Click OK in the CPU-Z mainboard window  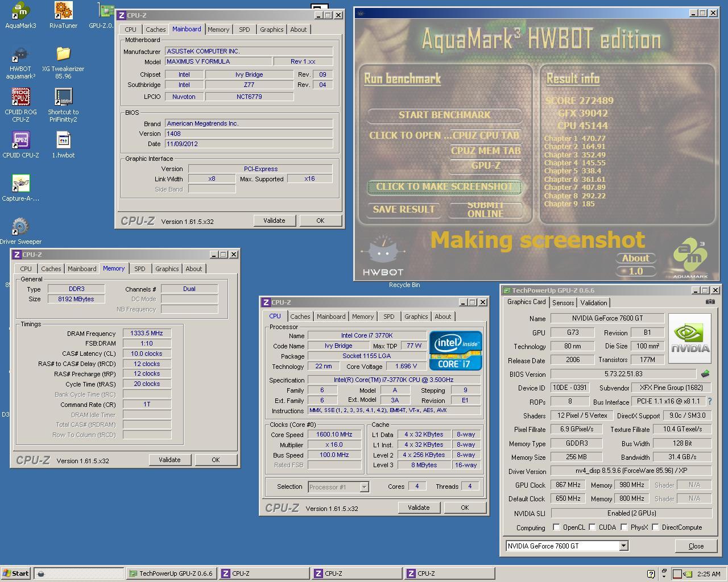320,221
